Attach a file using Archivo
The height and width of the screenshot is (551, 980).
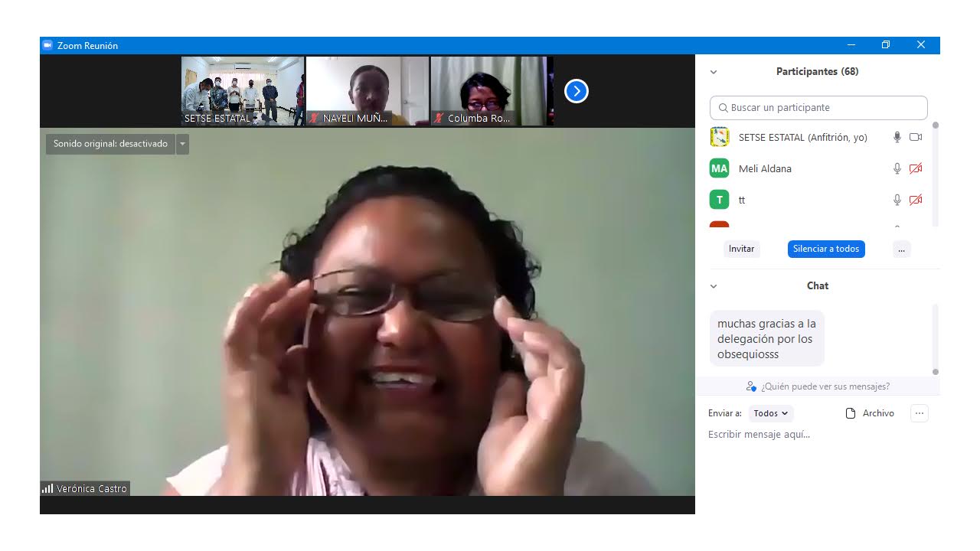pyautogui.click(x=870, y=413)
